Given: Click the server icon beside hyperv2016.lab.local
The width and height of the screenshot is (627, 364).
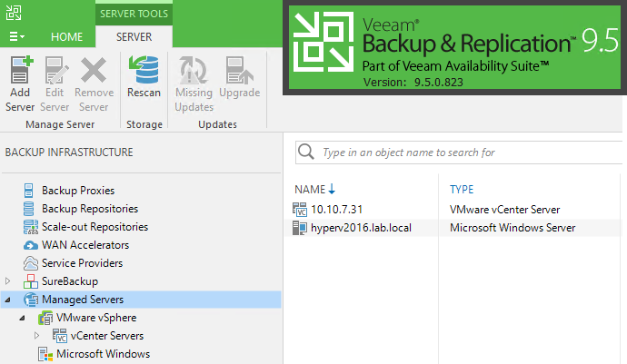Looking at the screenshot, I should (x=300, y=228).
